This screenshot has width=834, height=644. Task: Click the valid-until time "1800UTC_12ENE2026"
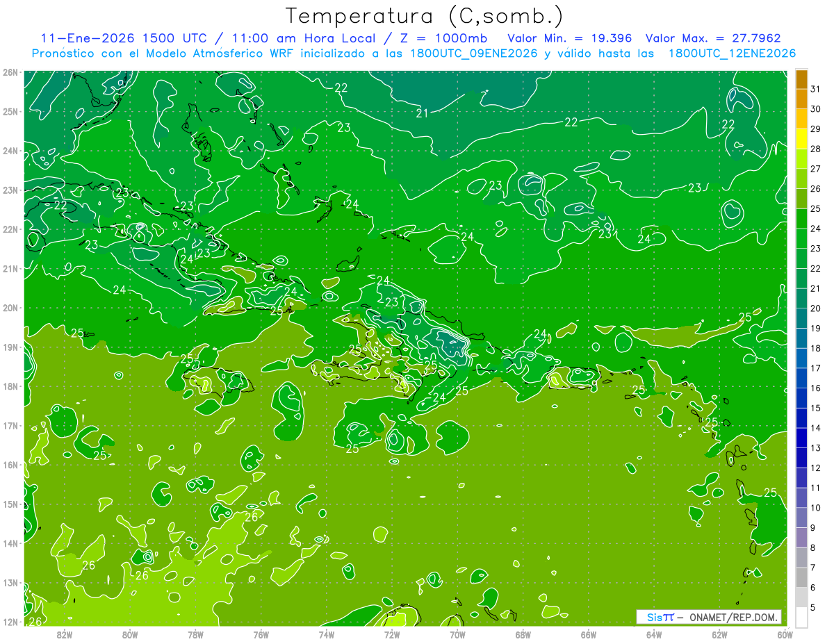tap(731, 53)
